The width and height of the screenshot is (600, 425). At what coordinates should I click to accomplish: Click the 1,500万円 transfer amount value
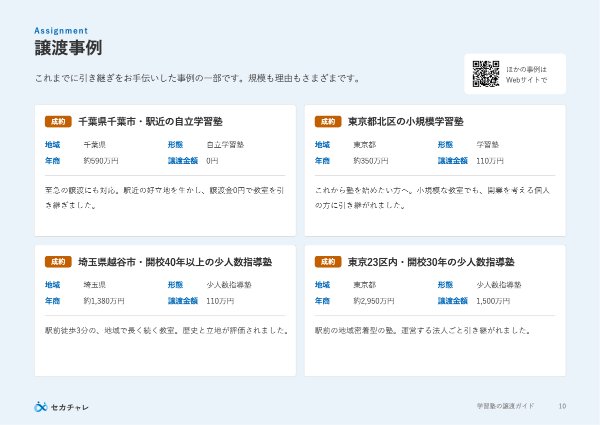tap(493, 301)
